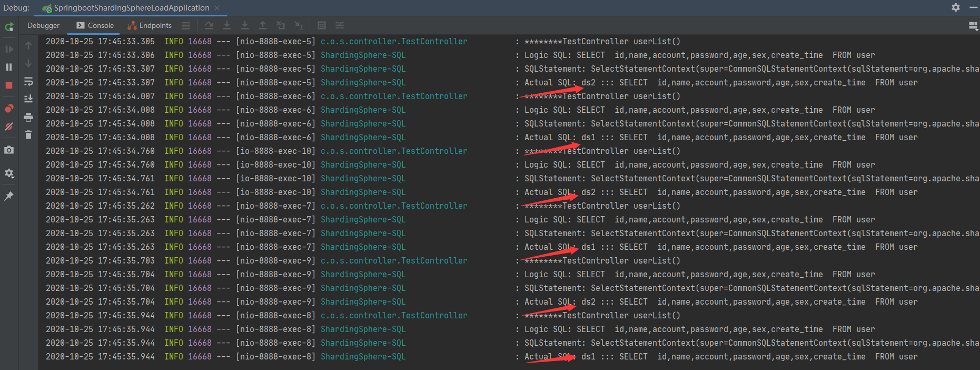This screenshot has height=370, width=980.
Task: Click the Step Out icon
Action: [263, 25]
